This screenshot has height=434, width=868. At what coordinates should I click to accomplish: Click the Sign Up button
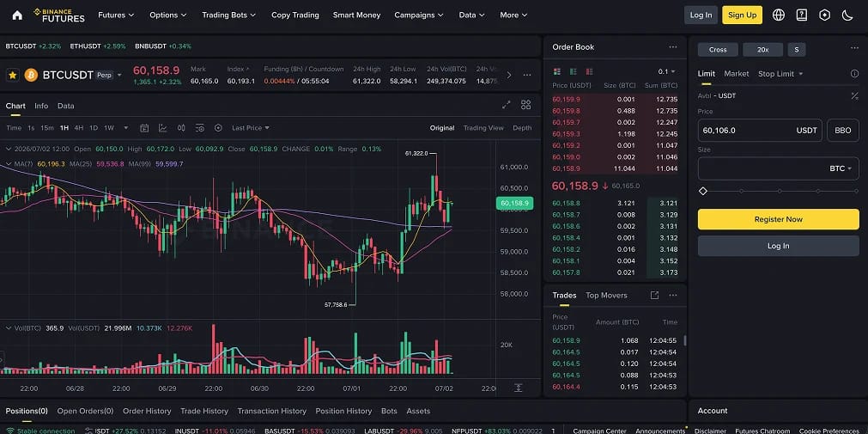tap(742, 15)
